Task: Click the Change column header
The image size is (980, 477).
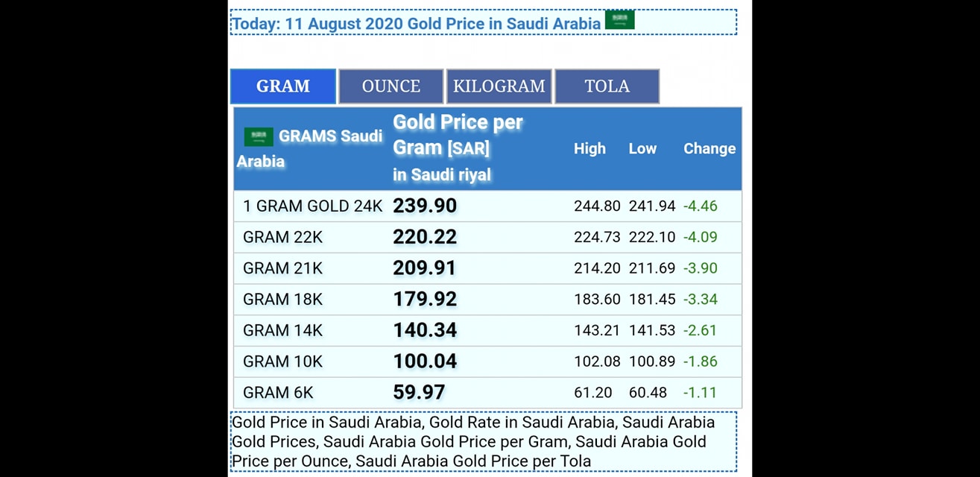Action: coord(709,148)
